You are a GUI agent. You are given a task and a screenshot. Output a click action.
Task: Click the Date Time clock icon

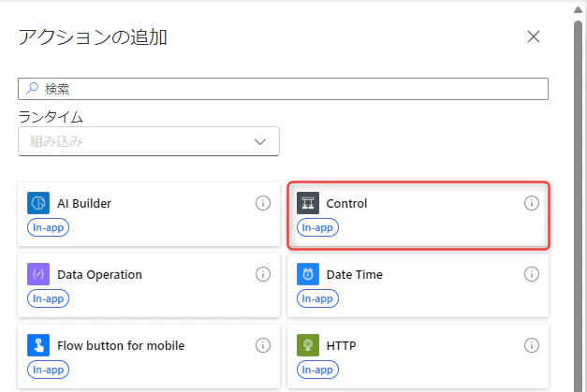click(x=308, y=274)
